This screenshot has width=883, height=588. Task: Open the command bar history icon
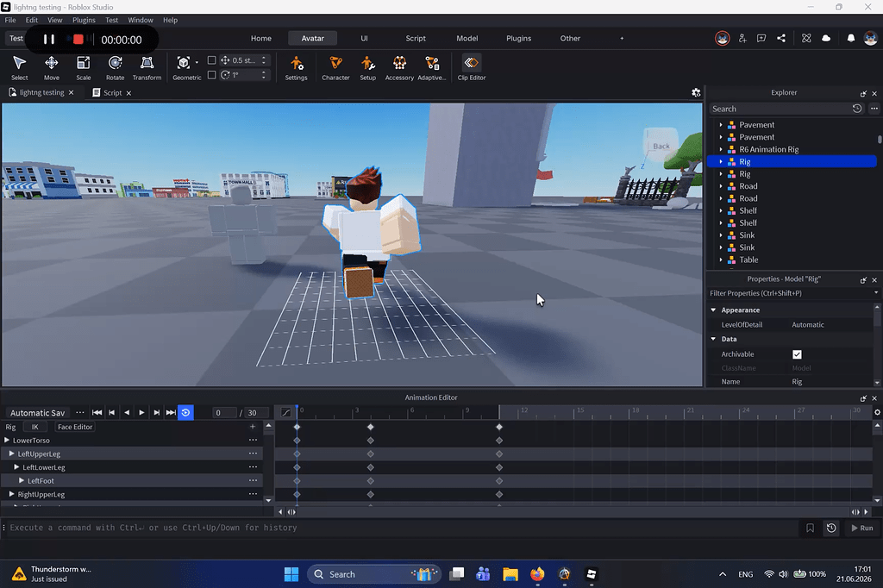tap(831, 528)
